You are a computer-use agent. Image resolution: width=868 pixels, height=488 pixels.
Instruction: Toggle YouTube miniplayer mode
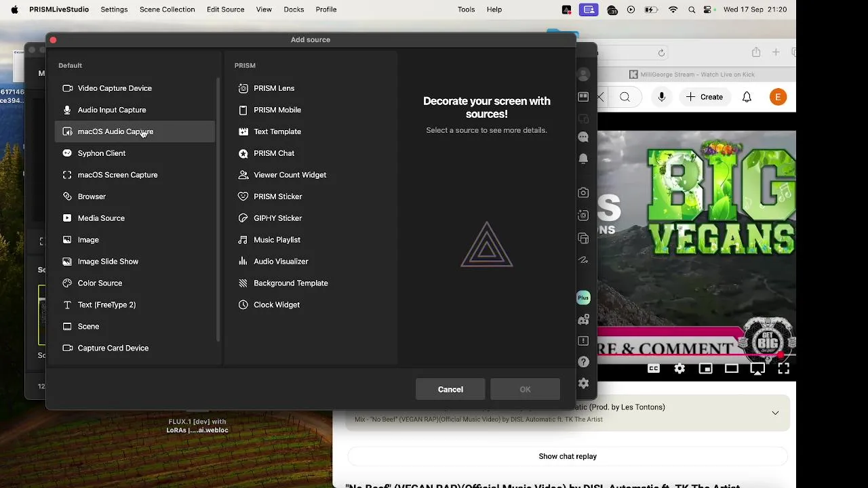point(706,369)
